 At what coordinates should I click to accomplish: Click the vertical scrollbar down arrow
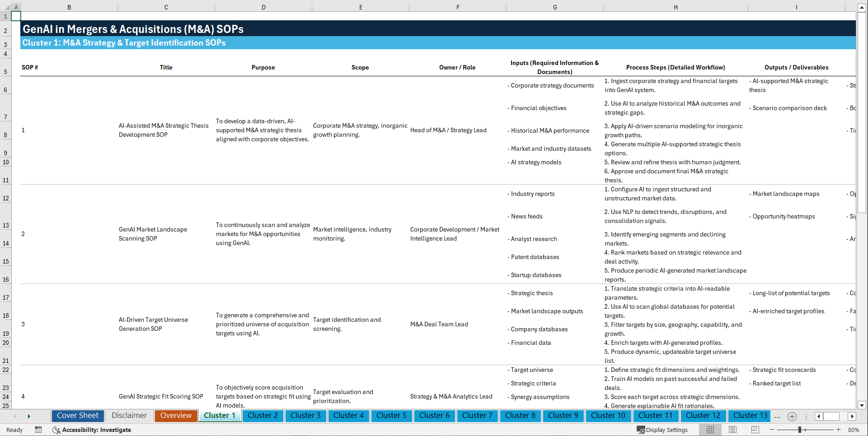pyautogui.click(x=862, y=406)
